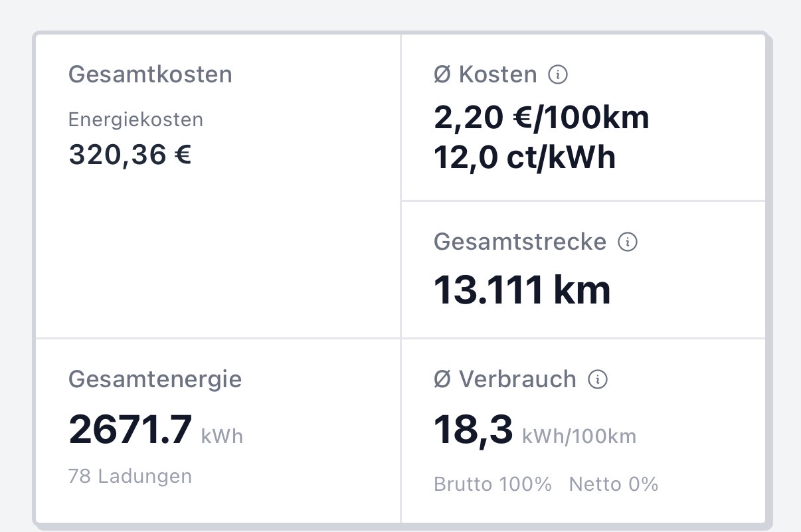Select the 2671.7 kWh energy value
The height and width of the screenshot is (532, 801).
(x=156, y=429)
